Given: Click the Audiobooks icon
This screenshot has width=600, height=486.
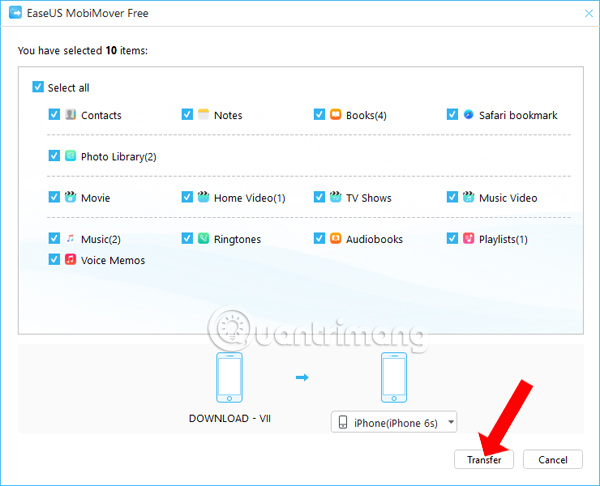Looking at the screenshot, I should click(335, 238).
